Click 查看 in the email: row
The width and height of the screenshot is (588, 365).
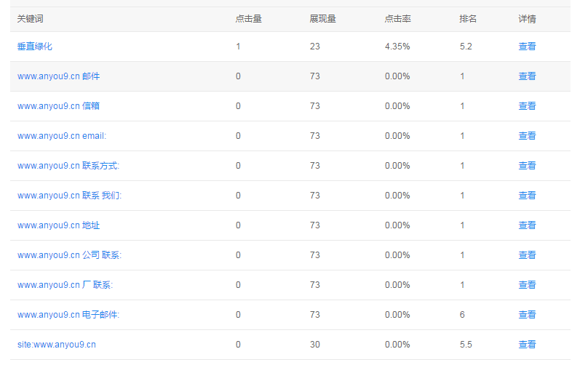527,136
